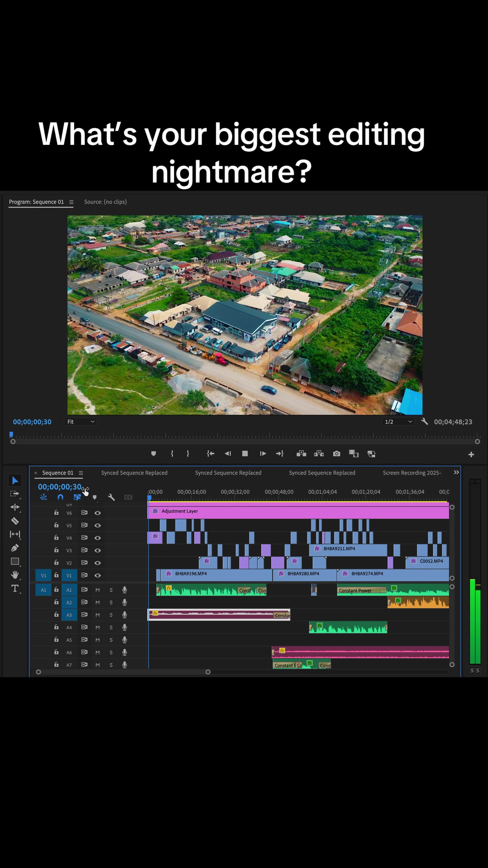Screen dimensions: 488x868
Task: Select the Type tool
Action: click(x=15, y=589)
